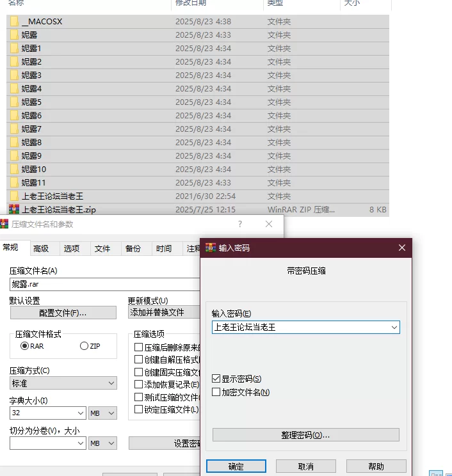452x476 pixels.
Task: Check 测试压缩的文件 option
Action: tap(138, 397)
